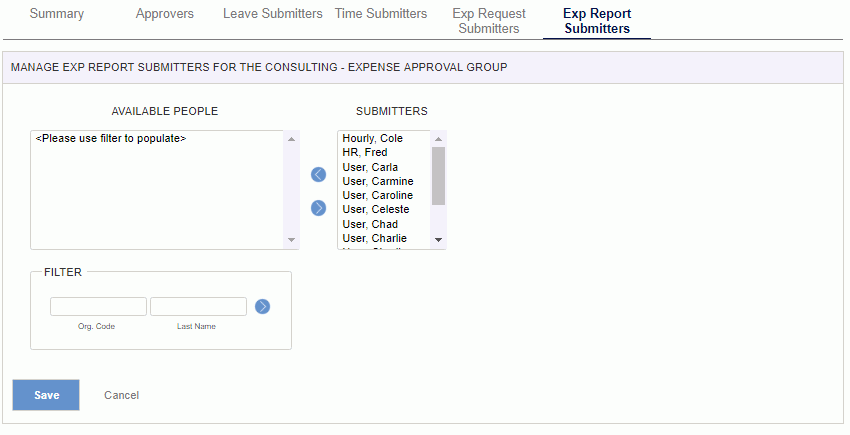
Task: Focus the Org. Code filter field
Action: pyautogui.click(x=98, y=306)
